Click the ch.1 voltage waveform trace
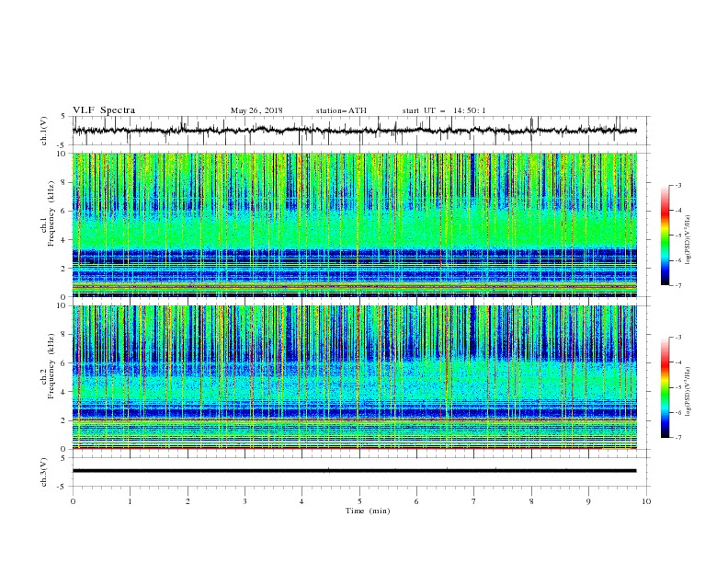This screenshot has height=563, width=728. coord(354,131)
